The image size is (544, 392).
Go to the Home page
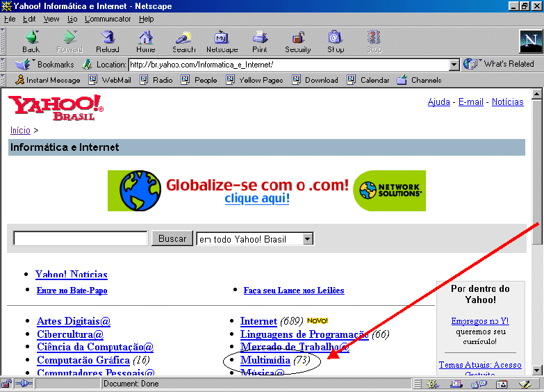click(x=146, y=41)
